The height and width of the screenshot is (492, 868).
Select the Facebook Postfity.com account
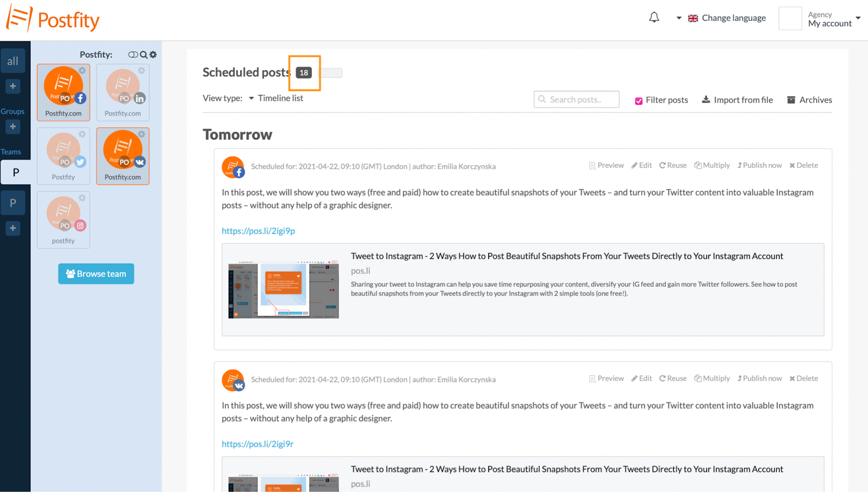click(63, 92)
